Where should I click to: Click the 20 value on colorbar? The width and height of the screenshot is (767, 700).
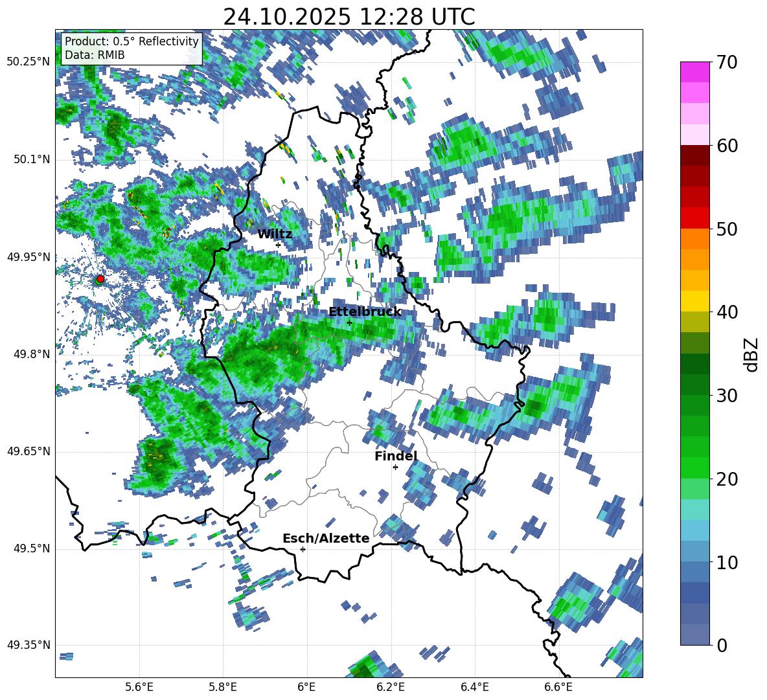coord(726,479)
